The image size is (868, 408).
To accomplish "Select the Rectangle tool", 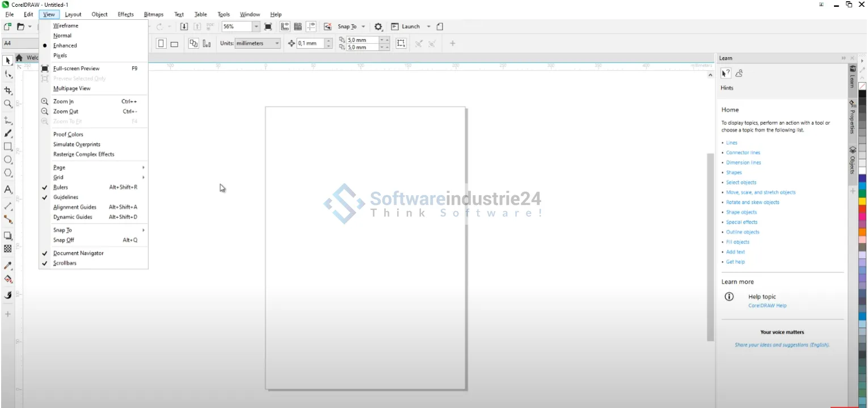I will pyautogui.click(x=8, y=146).
